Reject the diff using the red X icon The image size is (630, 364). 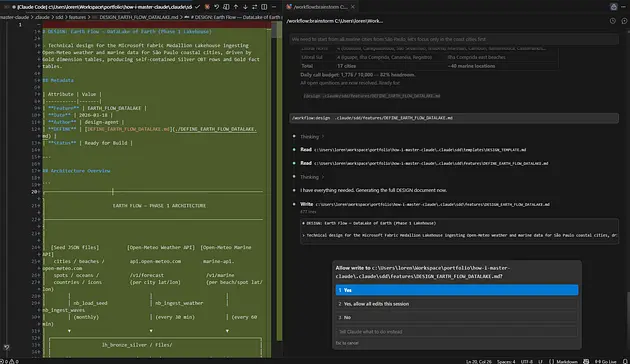[x=207, y=7]
